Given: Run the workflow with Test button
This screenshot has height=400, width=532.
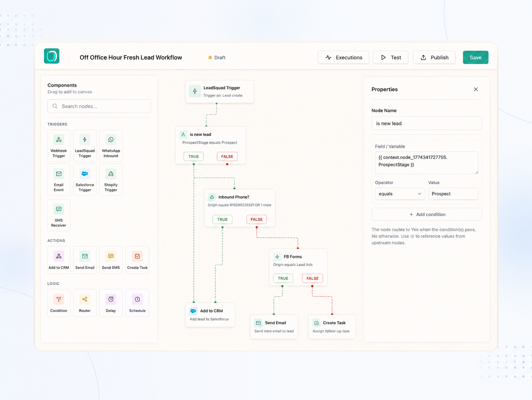Looking at the screenshot, I should pyautogui.click(x=390, y=57).
